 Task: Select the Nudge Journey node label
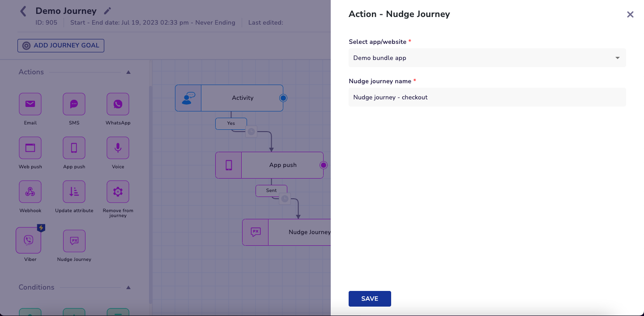[310, 232]
